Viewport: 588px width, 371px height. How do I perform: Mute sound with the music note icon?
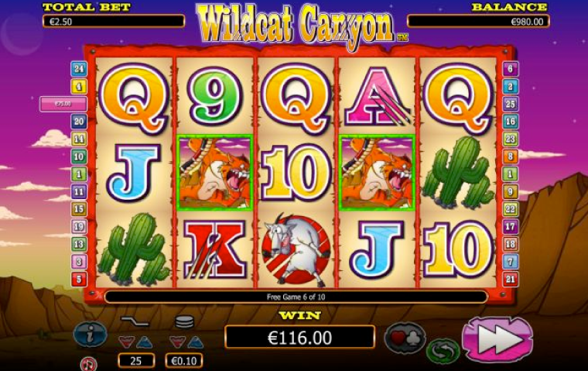tap(89, 363)
